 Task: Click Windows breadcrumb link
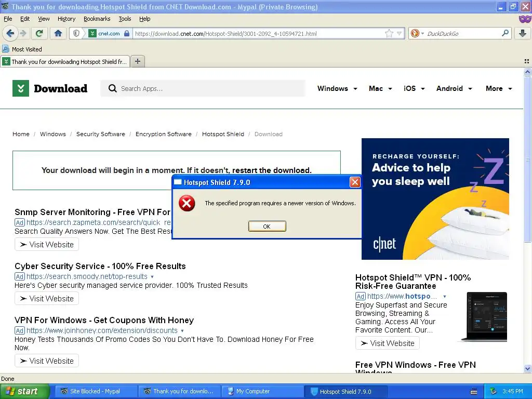coord(52,134)
